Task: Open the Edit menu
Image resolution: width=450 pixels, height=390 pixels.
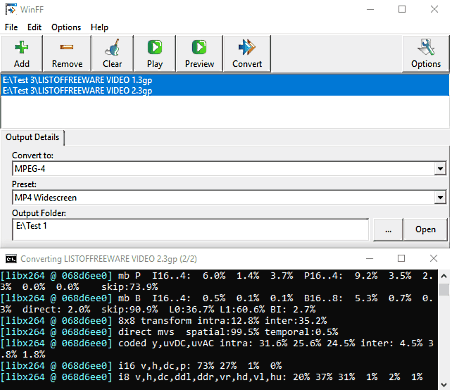Action: tap(34, 27)
